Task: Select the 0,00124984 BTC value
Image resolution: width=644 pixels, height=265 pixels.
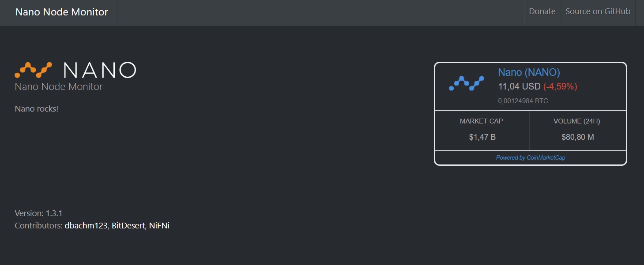Action: tap(523, 101)
